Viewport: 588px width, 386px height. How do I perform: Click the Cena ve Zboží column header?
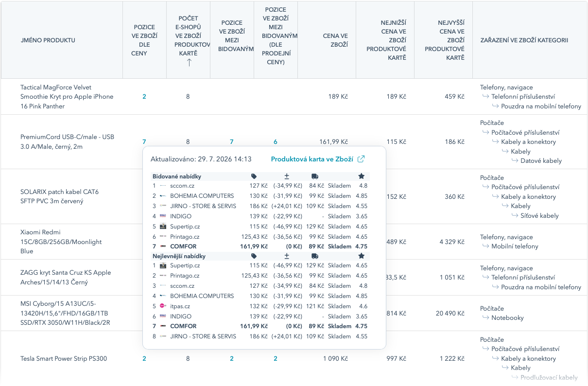(335, 40)
